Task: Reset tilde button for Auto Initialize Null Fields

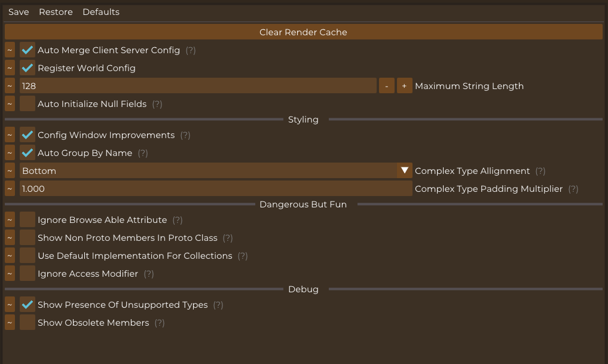Action: (x=10, y=103)
